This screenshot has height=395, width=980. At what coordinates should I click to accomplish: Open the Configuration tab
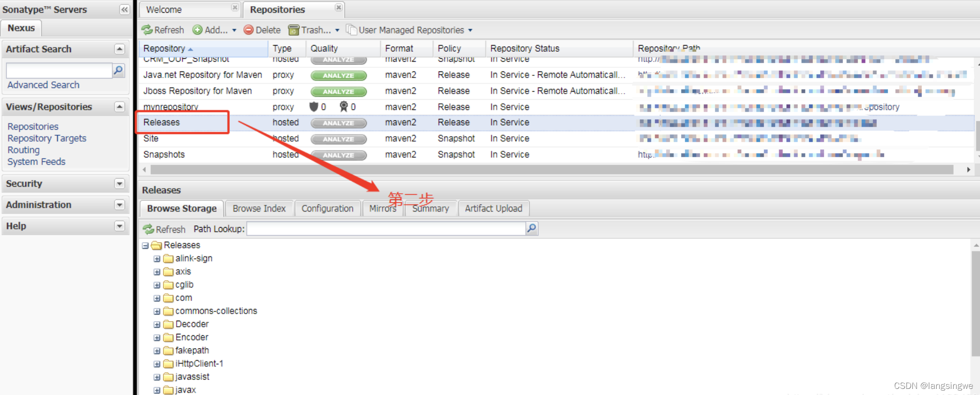coord(327,208)
